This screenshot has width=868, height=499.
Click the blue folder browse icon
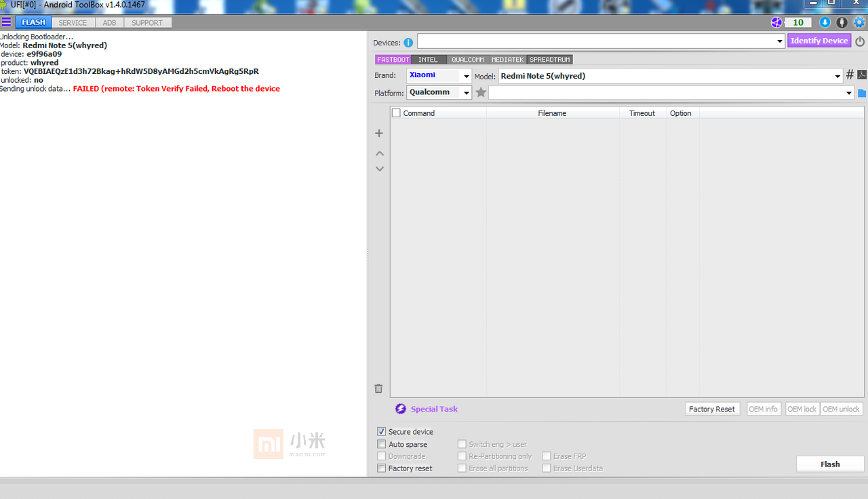pos(862,93)
